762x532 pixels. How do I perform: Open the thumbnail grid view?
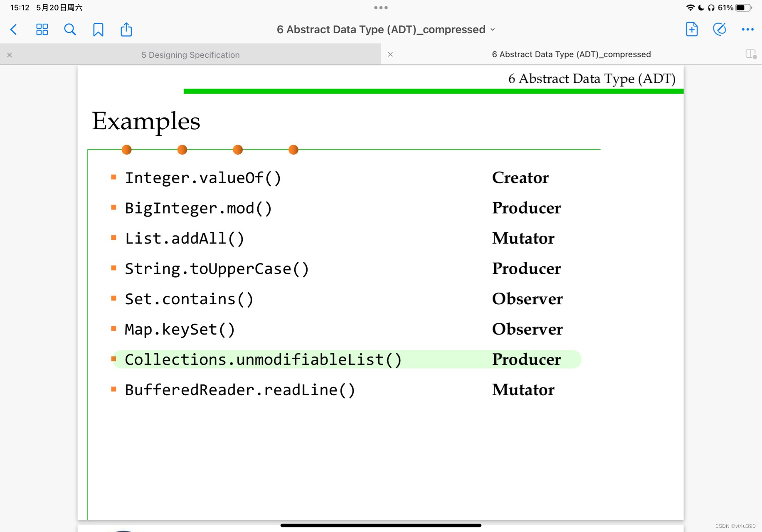42,30
